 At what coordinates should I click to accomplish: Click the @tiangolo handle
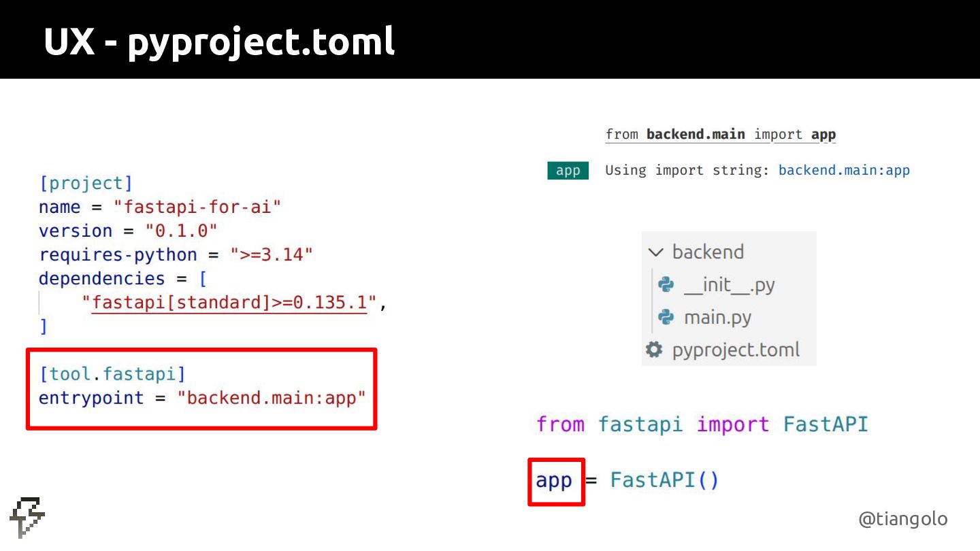902,519
